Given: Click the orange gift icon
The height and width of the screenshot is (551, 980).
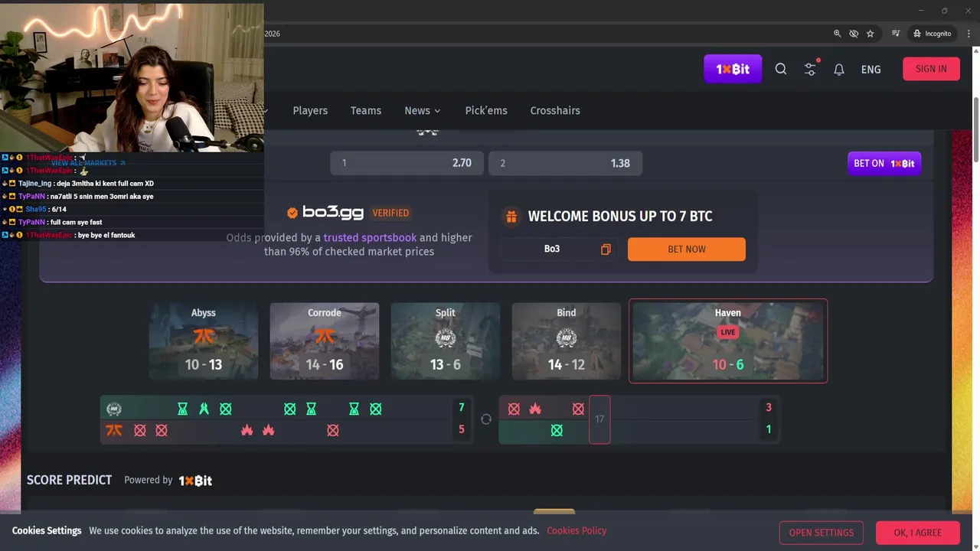Looking at the screenshot, I should pos(511,217).
